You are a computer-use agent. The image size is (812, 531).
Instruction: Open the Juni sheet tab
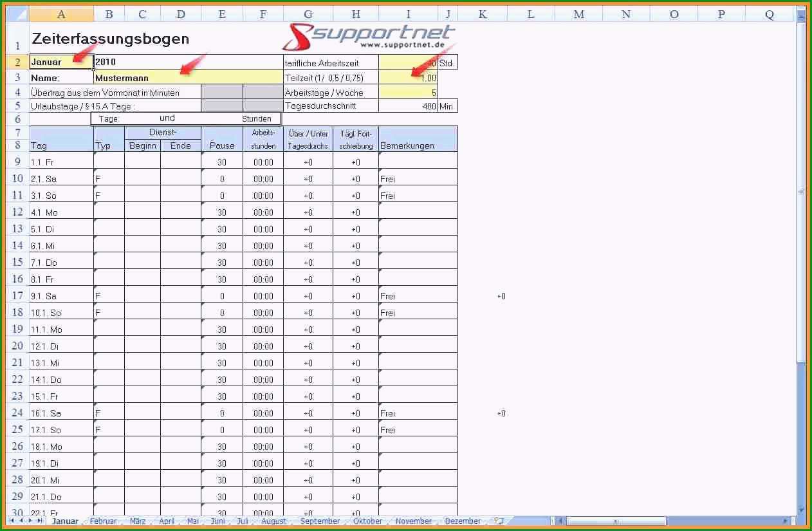(218, 521)
